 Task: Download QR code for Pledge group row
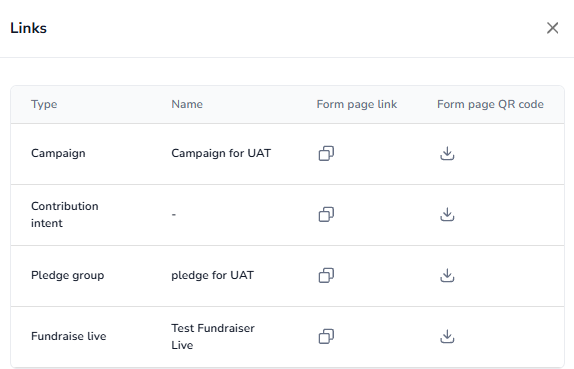(447, 275)
